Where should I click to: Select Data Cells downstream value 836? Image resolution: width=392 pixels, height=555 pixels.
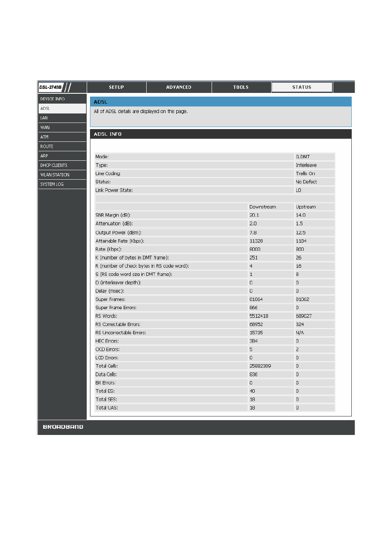(254, 375)
